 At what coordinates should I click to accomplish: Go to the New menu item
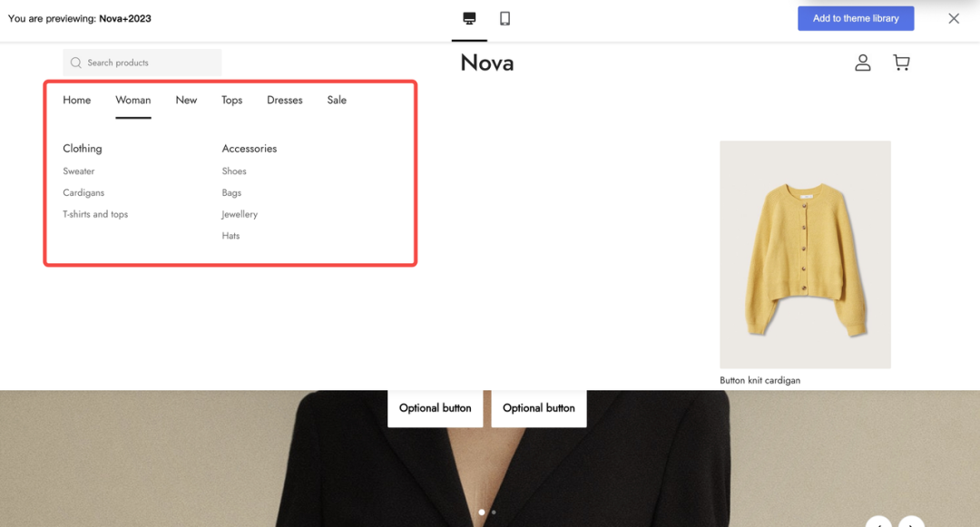coord(186,100)
